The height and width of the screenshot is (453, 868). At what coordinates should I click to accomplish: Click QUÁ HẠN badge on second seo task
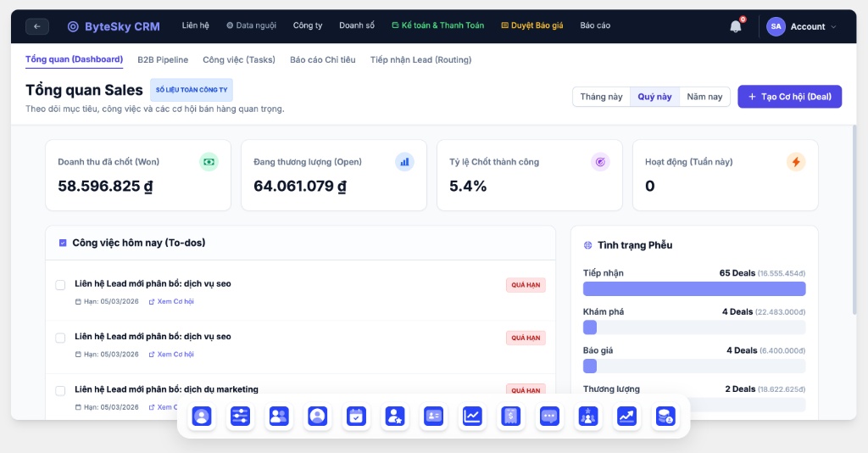526,338
